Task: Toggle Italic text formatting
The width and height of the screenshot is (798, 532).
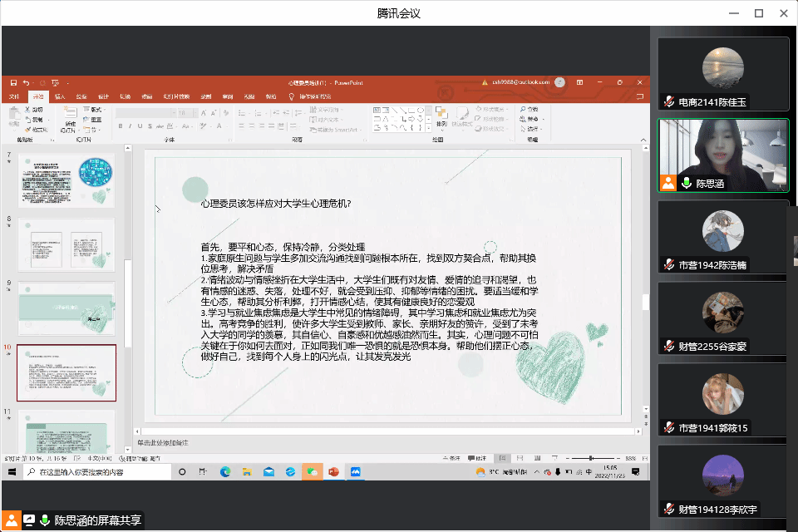Action: (x=131, y=126)
